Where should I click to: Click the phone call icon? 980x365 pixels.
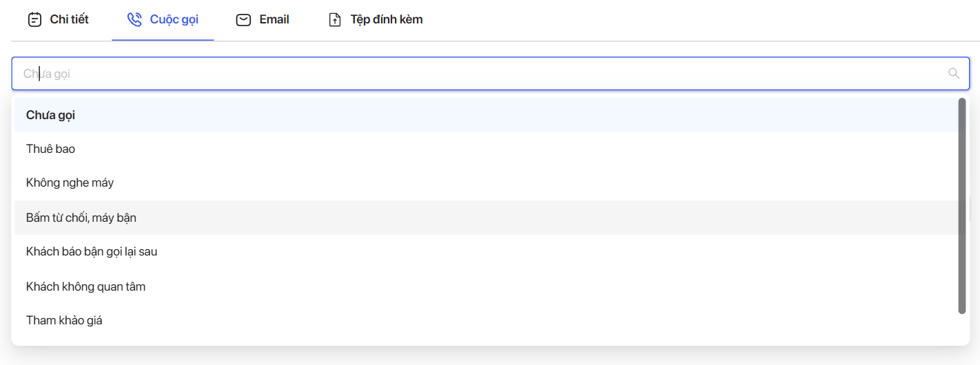pos(134,20)
